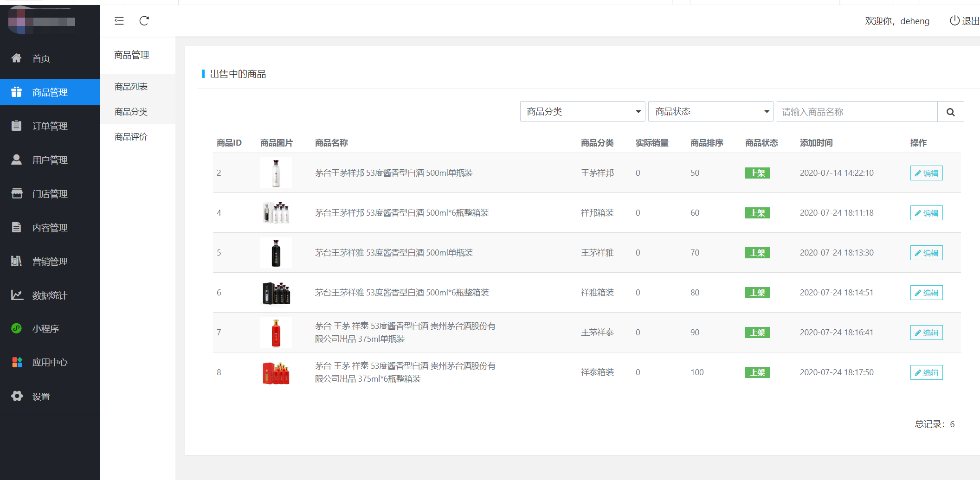Open 订单管理 in the sidebar
Screen dimensions: 980x480
coord(50,126)
